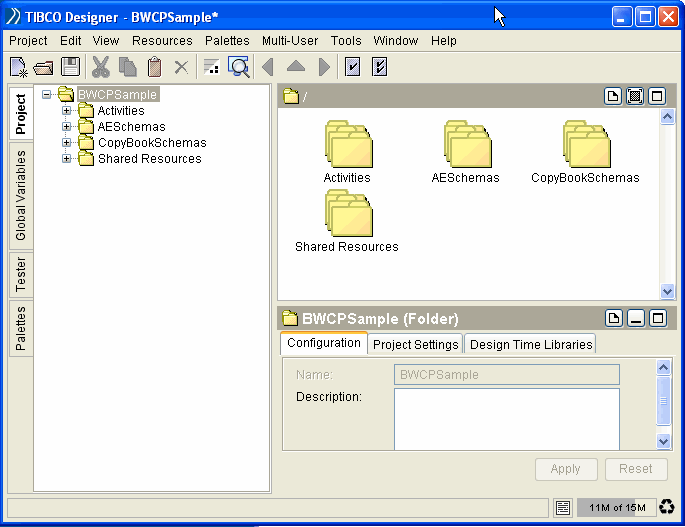The image size is (685, 527).
Task: Click the Delete X toolbar icon
Action: [181, 67]
